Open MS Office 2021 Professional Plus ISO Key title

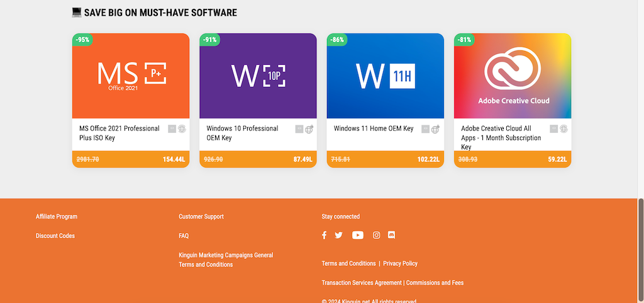click(119, 133)
